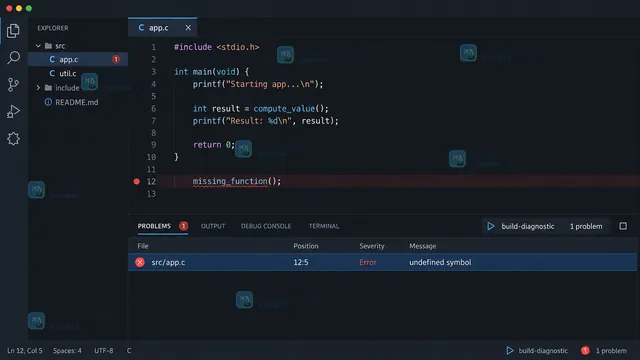
Task: Click compute_value on line 6
Action: click(x=284, y=109)
